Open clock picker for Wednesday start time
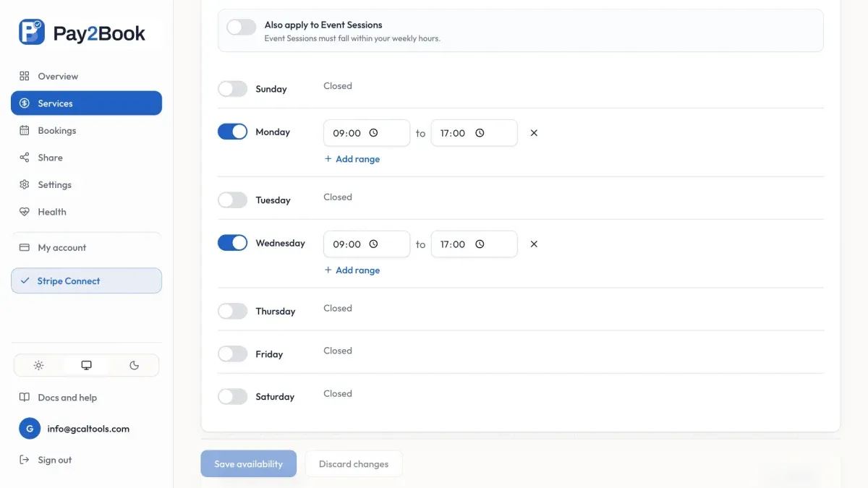 (x=374, y=244)
